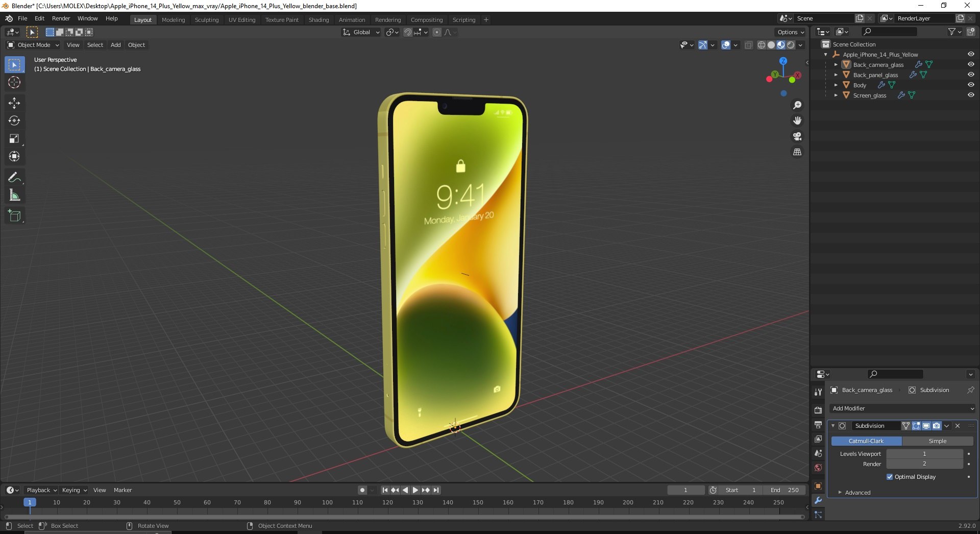Activate the 3D Cursor tool
The image size is (980, 534).
(x=14, y=82)
